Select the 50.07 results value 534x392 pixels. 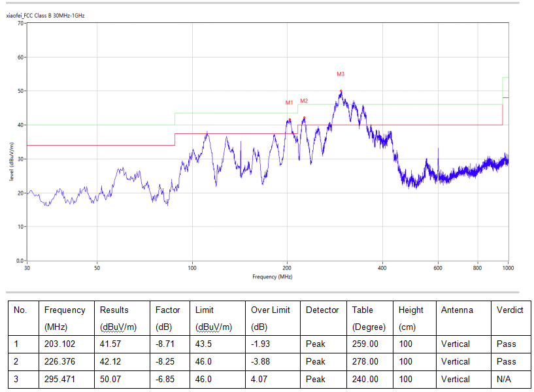110,379
